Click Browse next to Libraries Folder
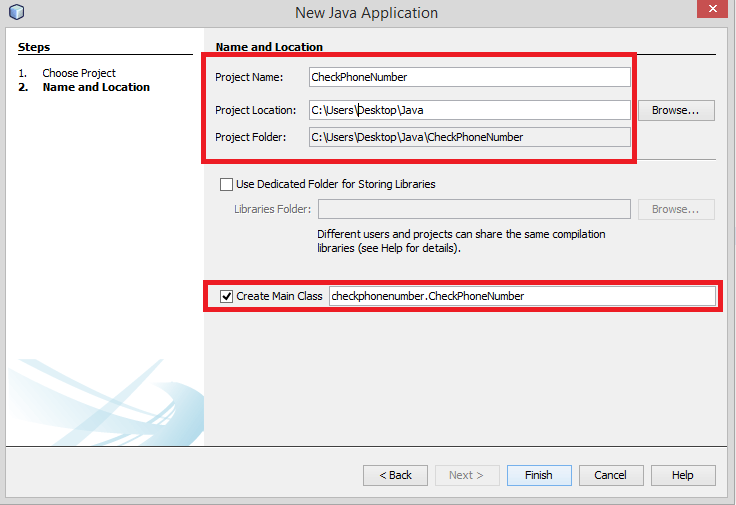736x505 pixels. pos(676,209)
